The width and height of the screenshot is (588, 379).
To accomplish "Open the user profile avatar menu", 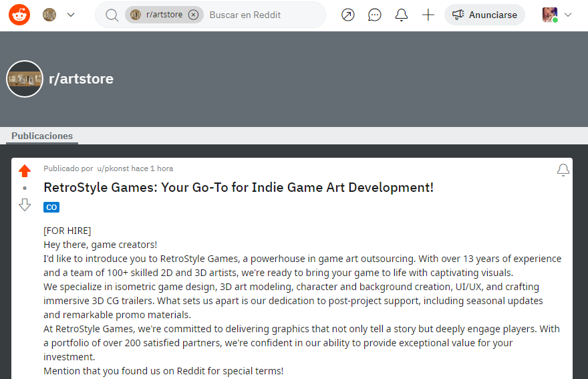I will click(550, 15).
